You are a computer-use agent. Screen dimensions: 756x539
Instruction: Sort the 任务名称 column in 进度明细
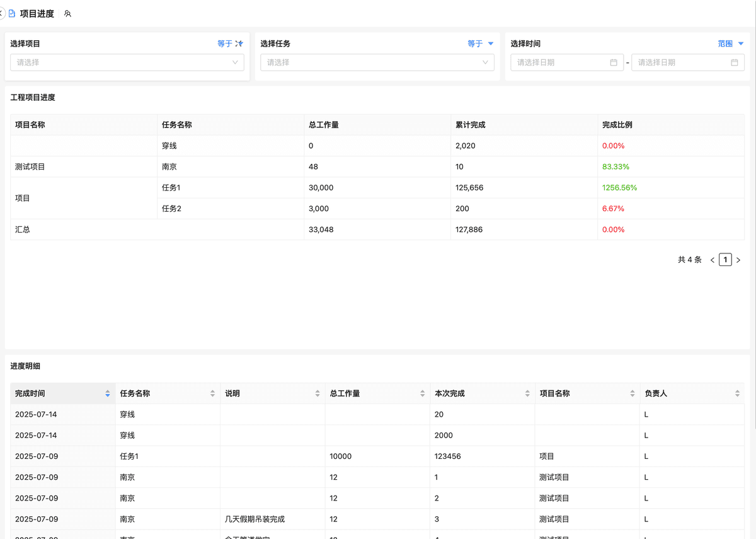pos(212,393)
